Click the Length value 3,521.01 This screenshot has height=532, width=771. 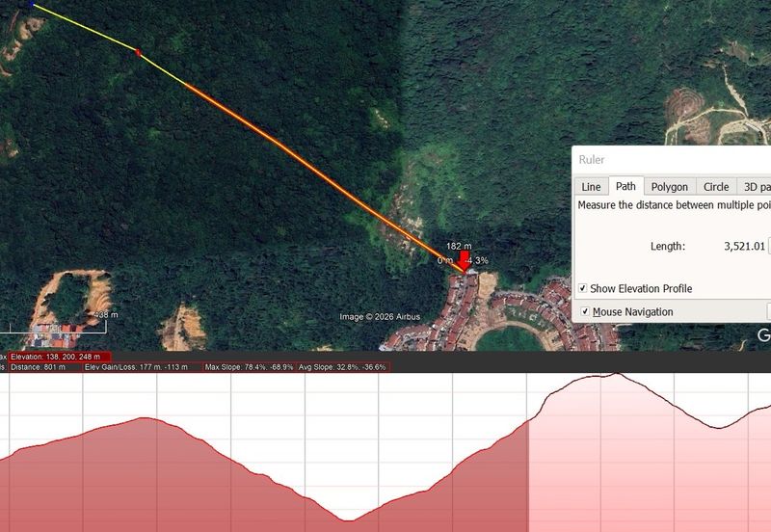[744, 247]
